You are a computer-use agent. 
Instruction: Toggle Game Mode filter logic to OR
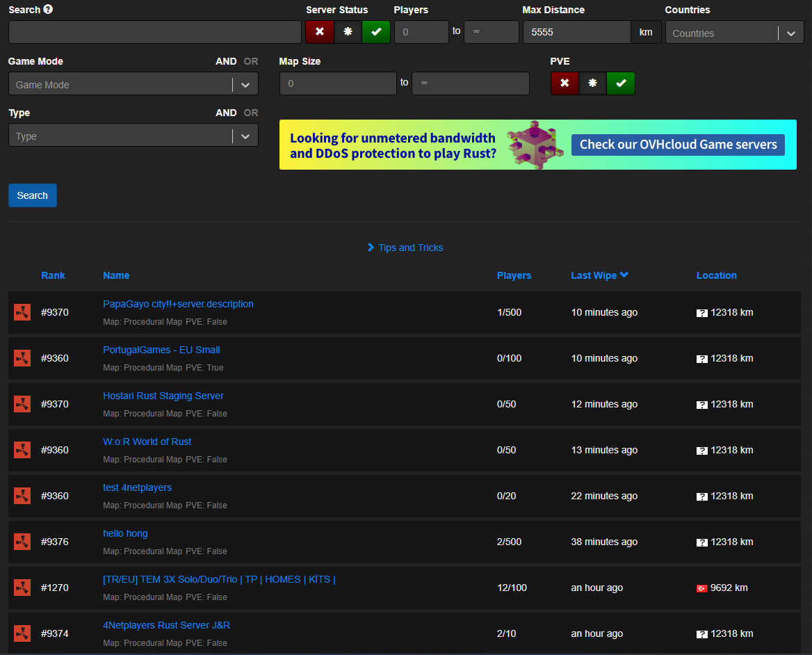point(251,61)
